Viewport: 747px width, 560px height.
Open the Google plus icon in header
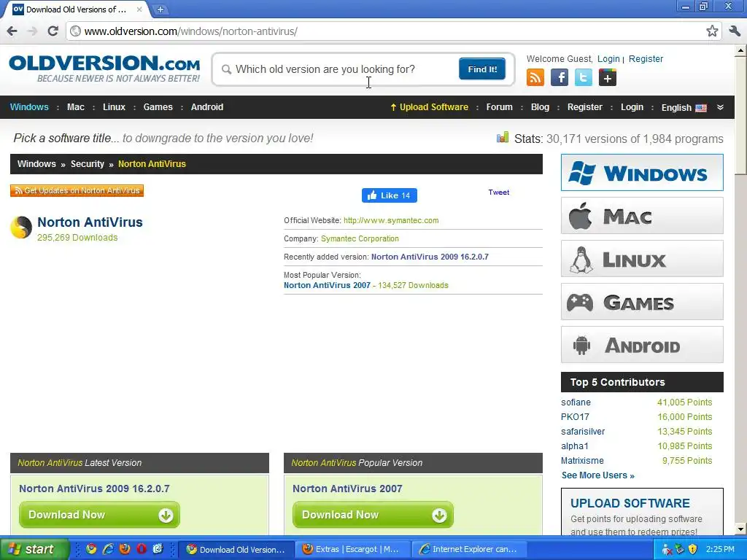tap(608, 77)
